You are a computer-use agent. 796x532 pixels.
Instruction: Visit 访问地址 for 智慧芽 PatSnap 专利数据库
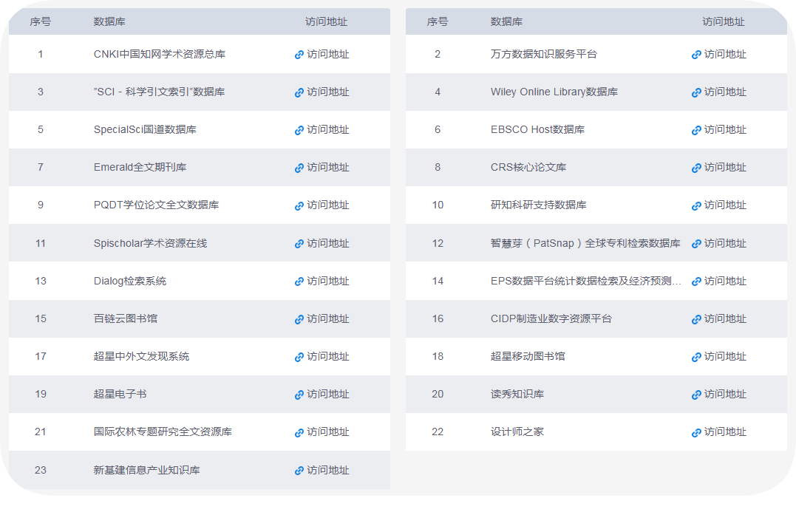(724, 243)
